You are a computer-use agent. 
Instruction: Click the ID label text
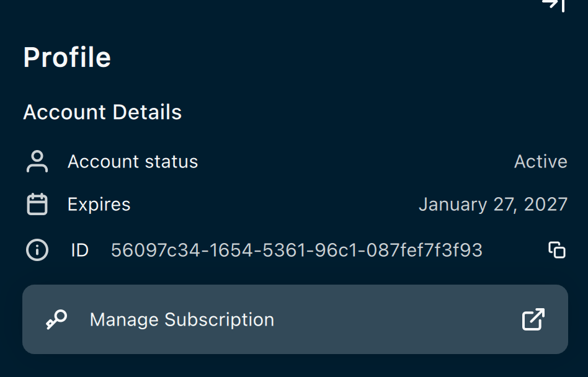click(x=80, y=250)
